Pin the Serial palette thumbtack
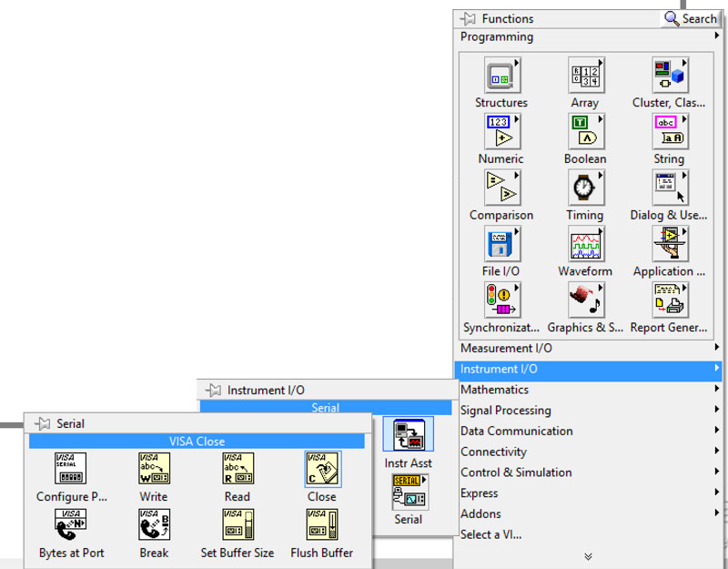This screenshot has height=569, width=728. pyautogui.click(x=42, y=423)
